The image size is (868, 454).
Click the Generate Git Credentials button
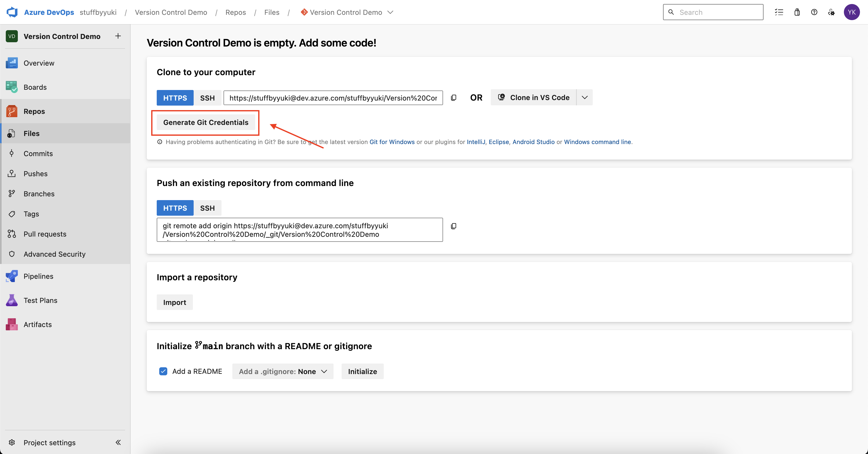pos(205,122)
